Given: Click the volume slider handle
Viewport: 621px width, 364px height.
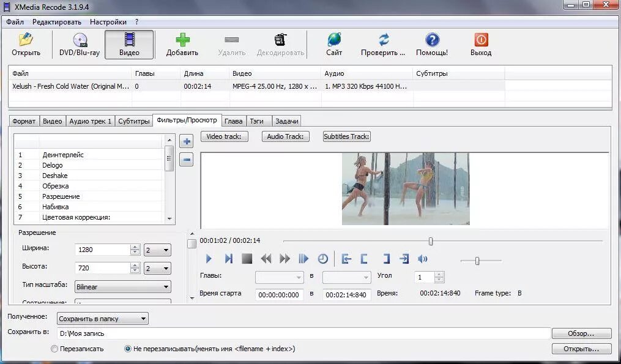Looking at the screenshot, I should 477,261.
